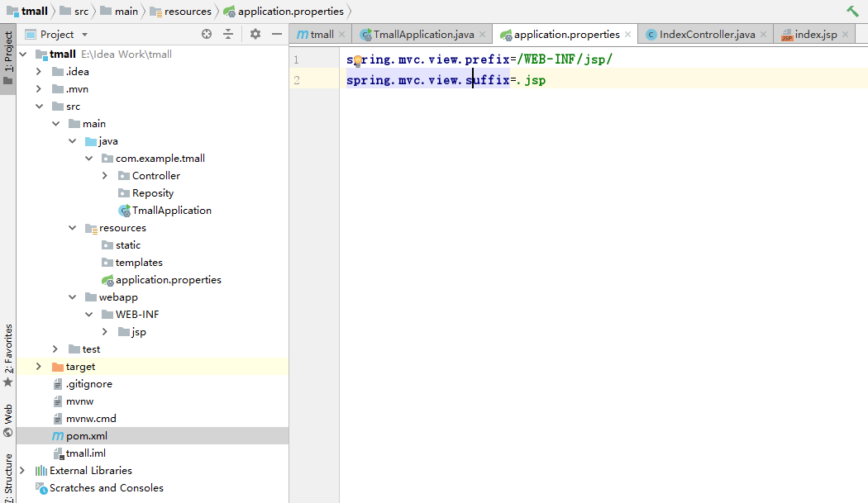This screenshot has height=503, width=868.
Task: Close the tmall editor tab
Action: click(x=342, y=35)
